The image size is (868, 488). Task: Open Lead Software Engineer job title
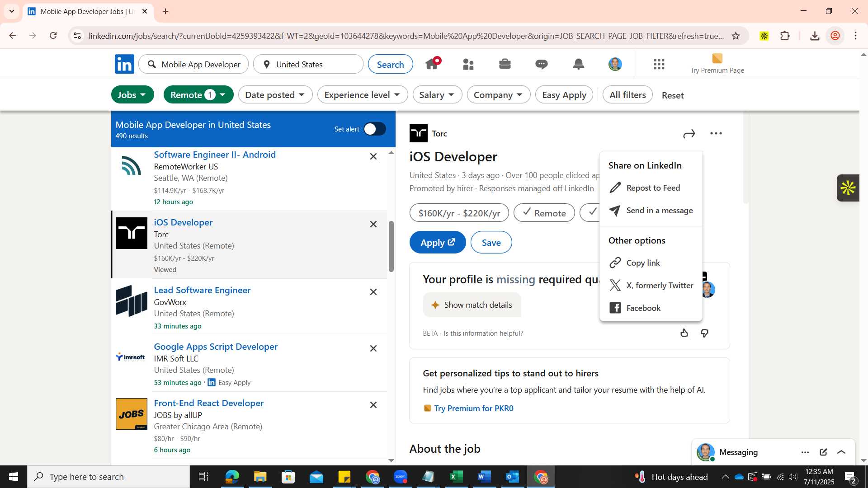click(x=202, y=290)
